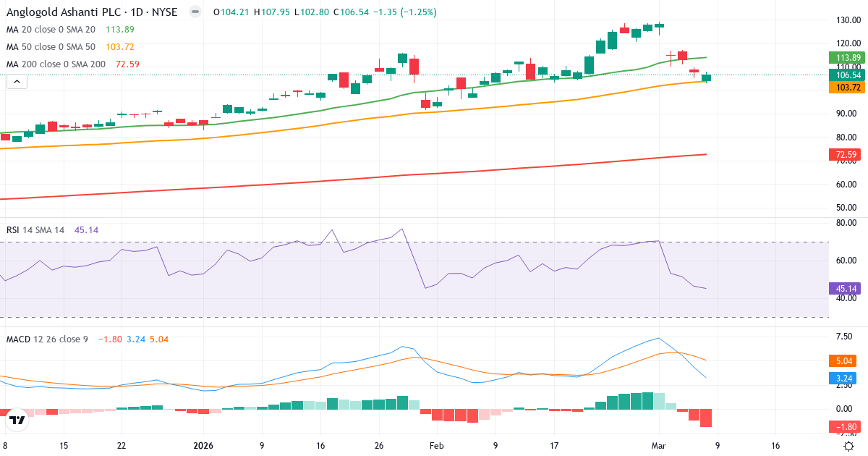Image resolution: width=868 pixels, height=456 pixels.
Task: Click the RSI 14 SMA 14 legend
Action: coord(36,229)
